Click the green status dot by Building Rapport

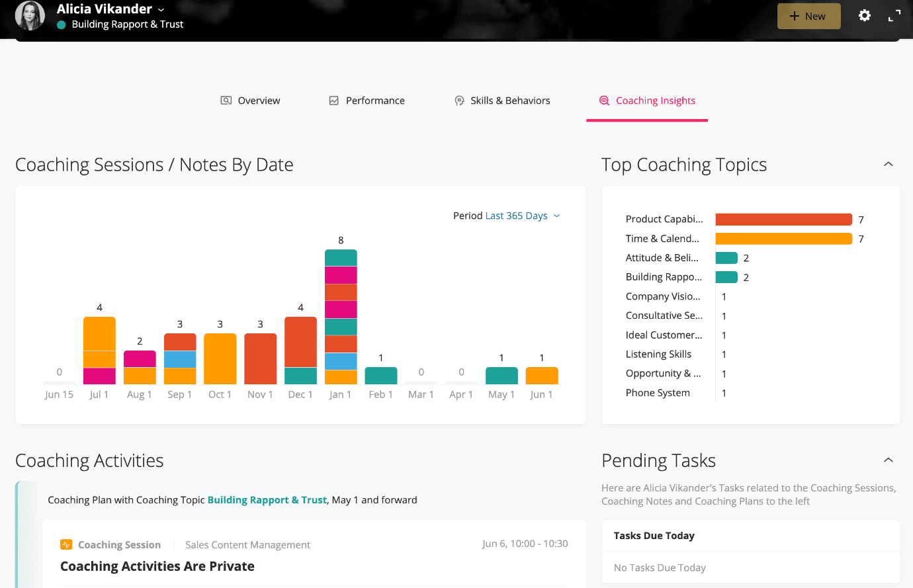62,24
